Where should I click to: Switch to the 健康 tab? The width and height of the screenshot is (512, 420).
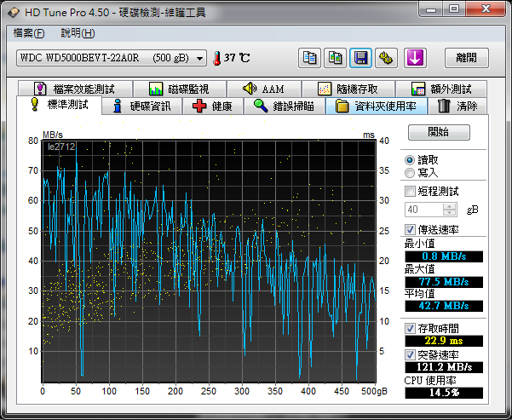213,106
